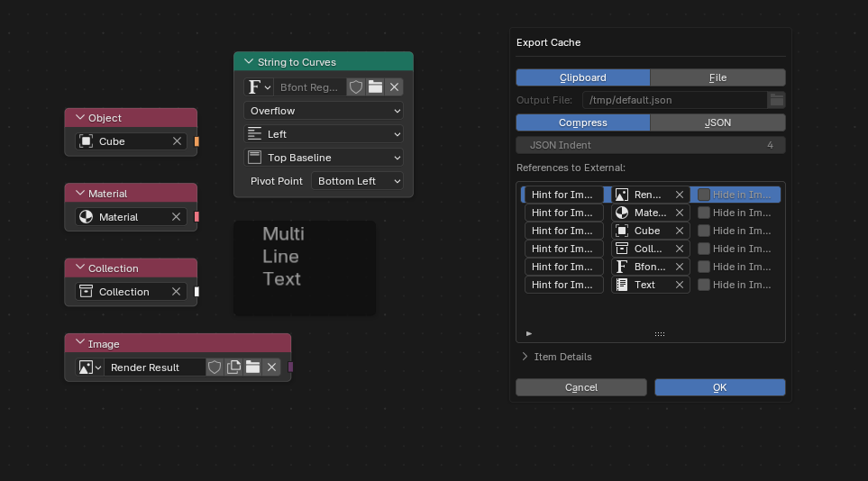
Task: Open image file using folder icon
Action: [252, 368]
